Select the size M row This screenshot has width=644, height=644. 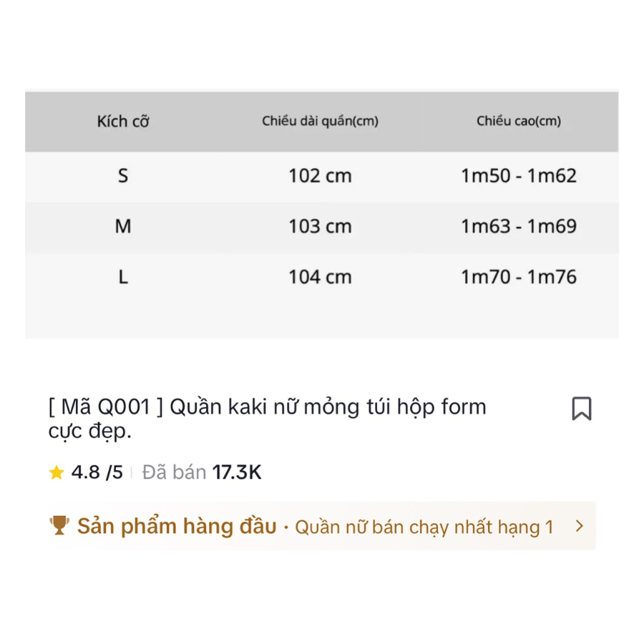coord(322,227)
